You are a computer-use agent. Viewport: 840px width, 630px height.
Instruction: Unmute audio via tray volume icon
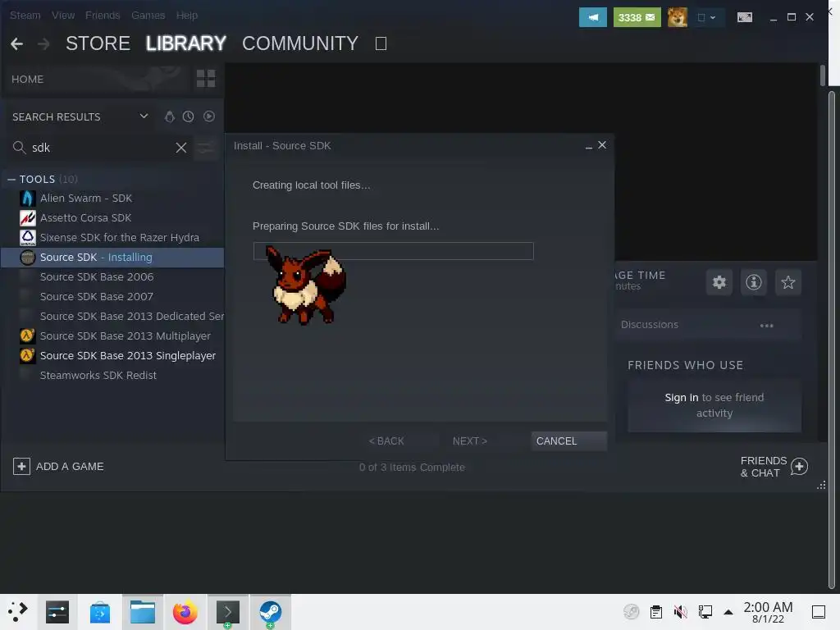[680, 611]
